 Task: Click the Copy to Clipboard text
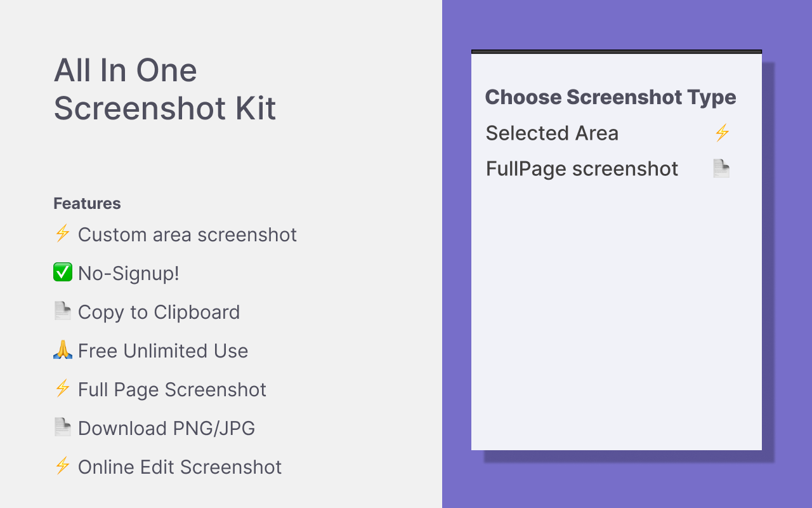pos(159,312)
